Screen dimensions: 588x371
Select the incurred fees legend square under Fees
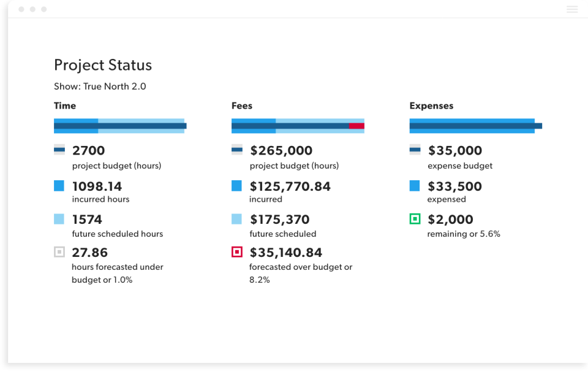(x=237, y=185)
